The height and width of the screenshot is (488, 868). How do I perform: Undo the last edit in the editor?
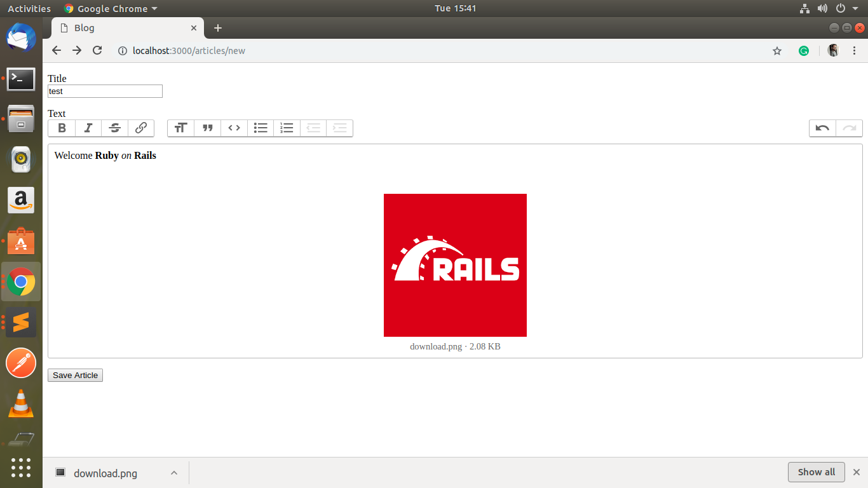point(822,128)
